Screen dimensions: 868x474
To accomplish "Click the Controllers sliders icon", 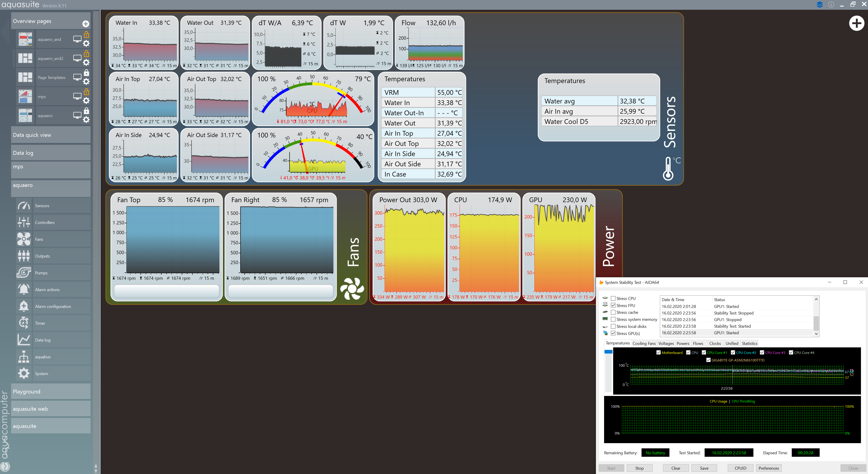I will click(x=24, y=222).
